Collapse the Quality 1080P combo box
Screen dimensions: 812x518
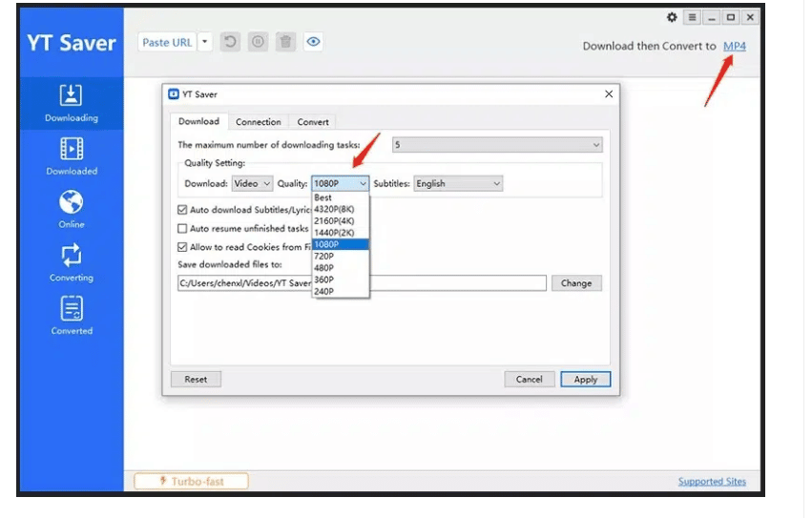click(x=341, y=184)
